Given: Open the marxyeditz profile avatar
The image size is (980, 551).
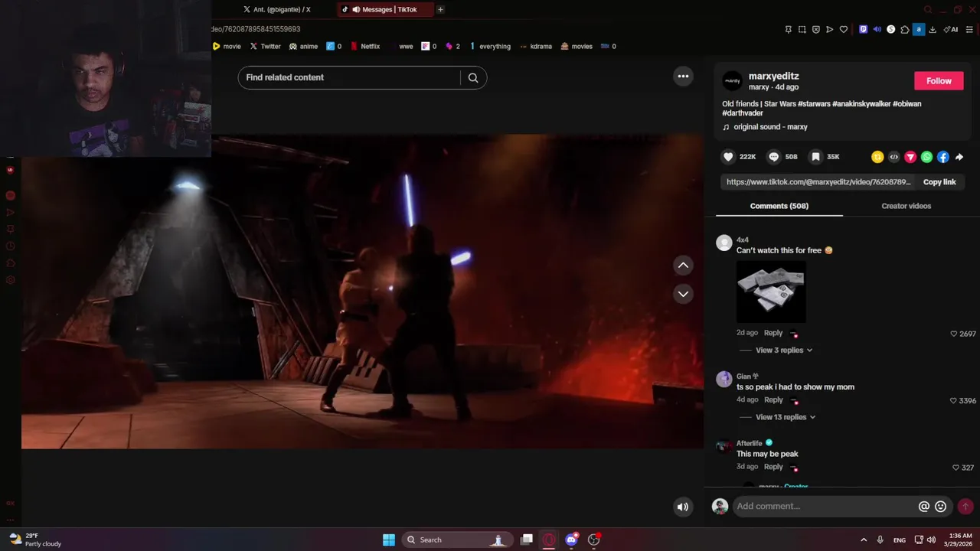Looking at the screenshot, I should click(x=732, y=81).
